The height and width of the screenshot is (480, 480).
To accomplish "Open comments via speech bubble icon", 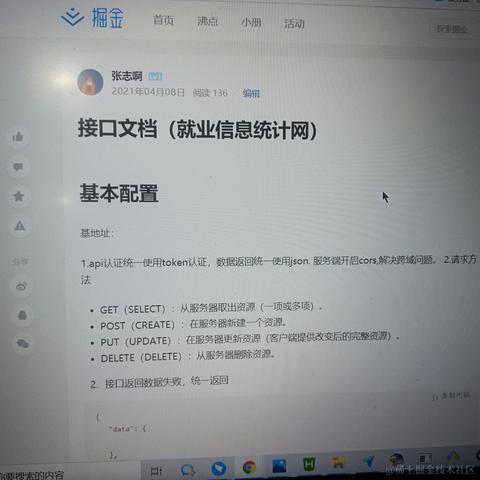I will 18,166.
